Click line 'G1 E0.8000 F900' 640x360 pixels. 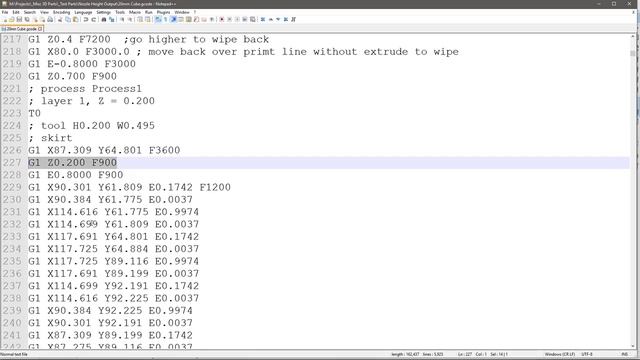coord(76,175)
